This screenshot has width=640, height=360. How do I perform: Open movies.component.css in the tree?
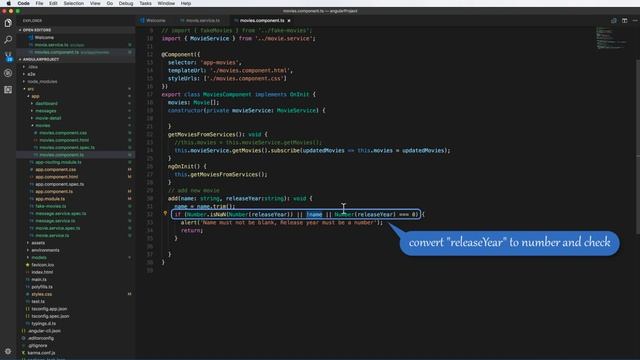click(x=63, y=133)
